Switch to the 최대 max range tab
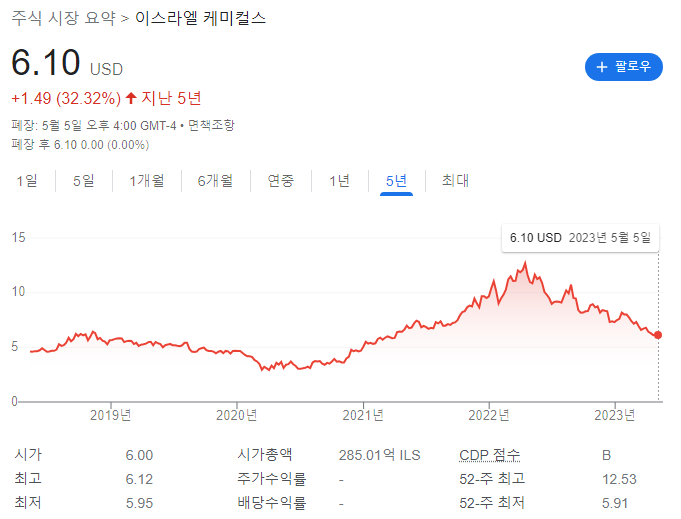 455,181
